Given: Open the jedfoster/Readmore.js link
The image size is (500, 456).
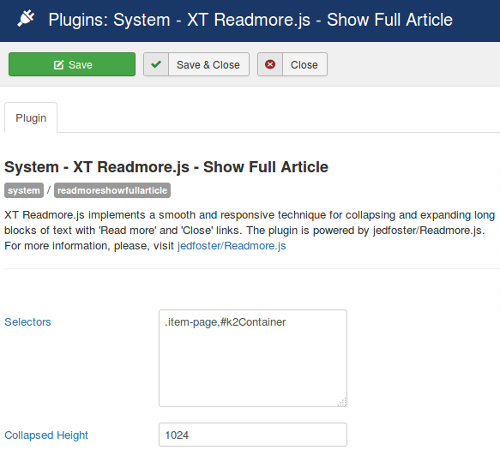Looking at the screenshot, I should [x=232, y=246].
